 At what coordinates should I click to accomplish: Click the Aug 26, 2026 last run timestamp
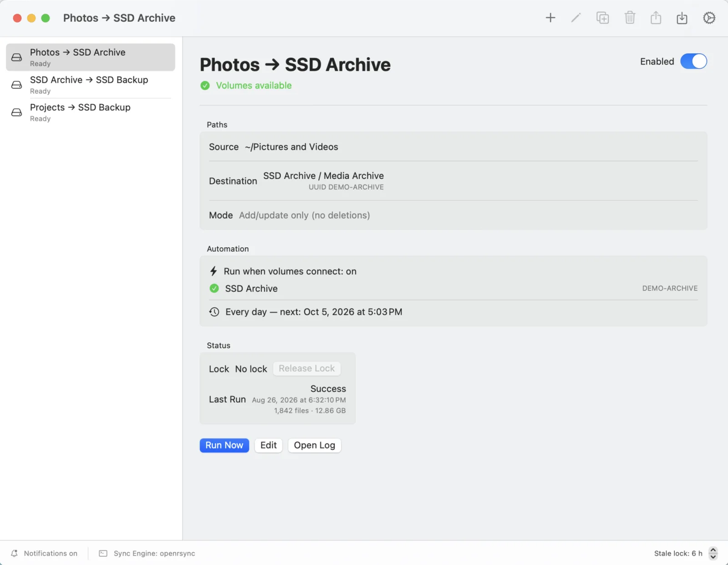coord(299,400)
